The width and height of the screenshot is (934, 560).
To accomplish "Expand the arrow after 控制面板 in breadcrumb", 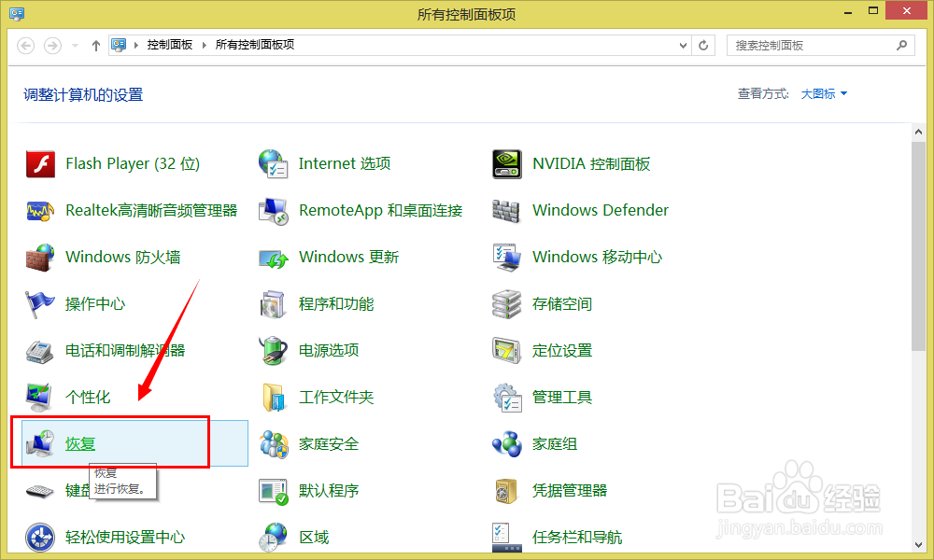I will tap(205, 45).
